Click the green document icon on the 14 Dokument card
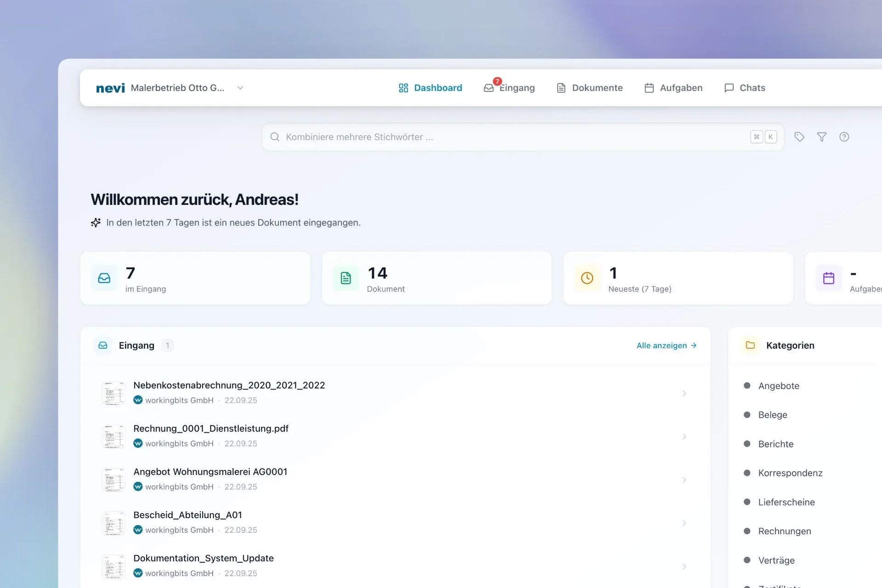 (x=346, y=278)
